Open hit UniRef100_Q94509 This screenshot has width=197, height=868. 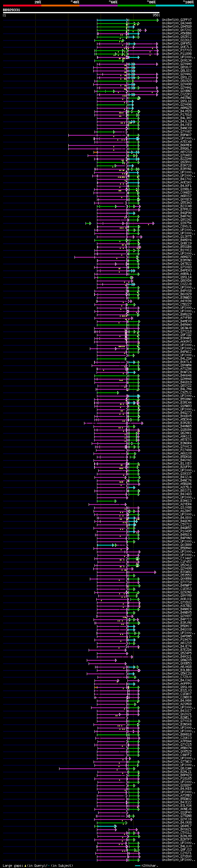coord(176,26)
